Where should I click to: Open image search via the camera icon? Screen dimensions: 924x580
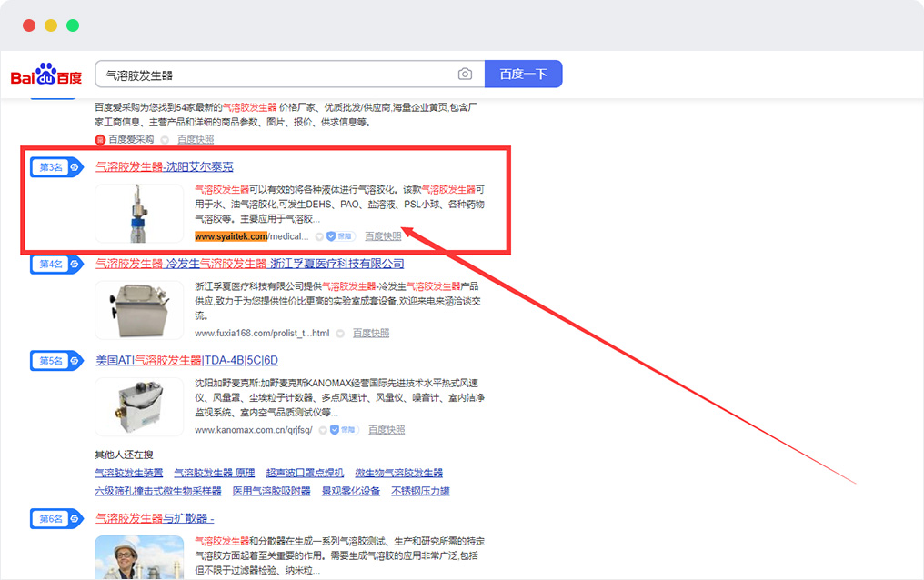point(465,75)
